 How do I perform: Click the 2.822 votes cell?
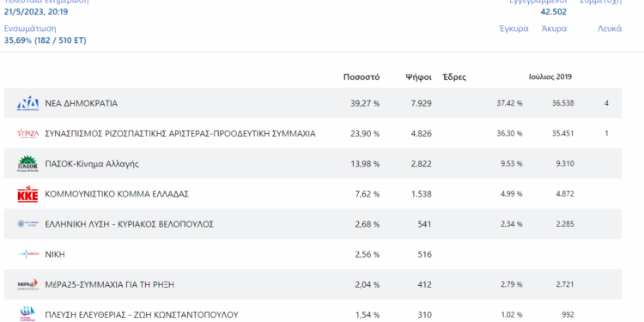(x=422, y=164)
